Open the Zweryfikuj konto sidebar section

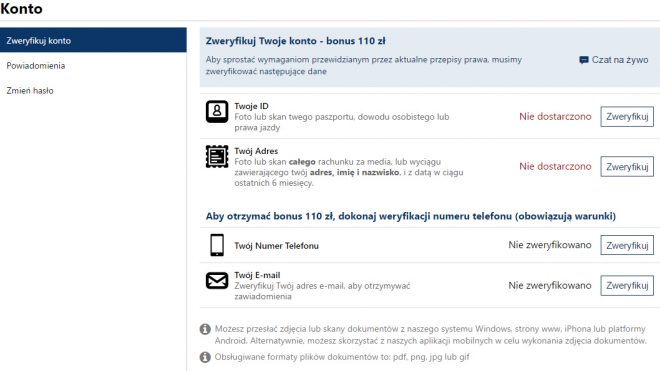93,40
